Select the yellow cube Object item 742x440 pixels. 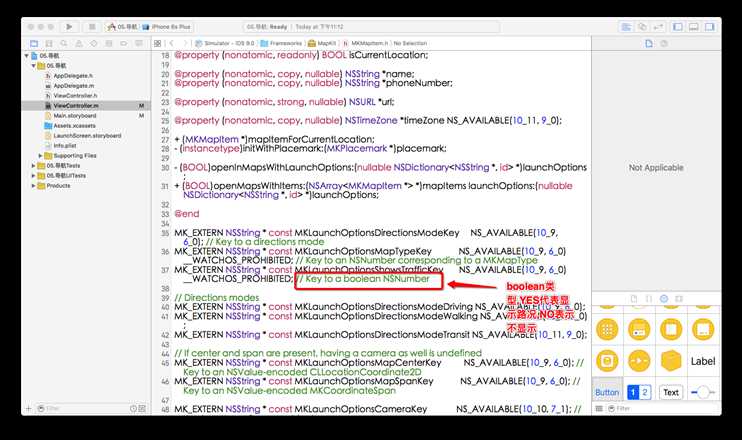click(x=671, y=361)
